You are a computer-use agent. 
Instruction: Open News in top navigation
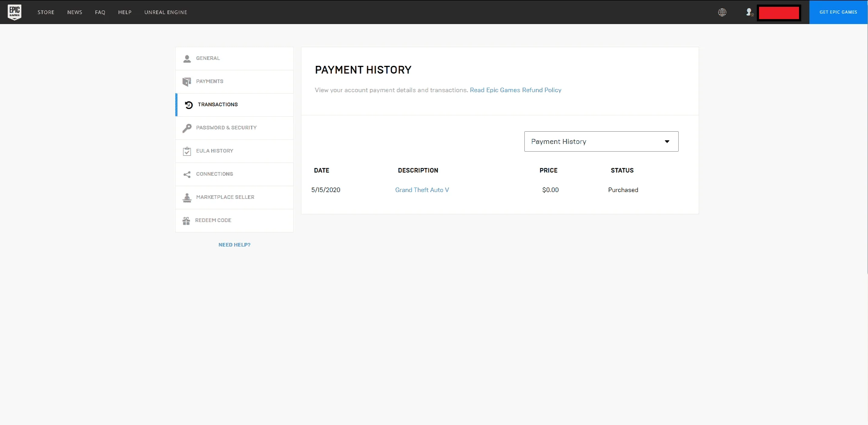(x=75, y=12)
